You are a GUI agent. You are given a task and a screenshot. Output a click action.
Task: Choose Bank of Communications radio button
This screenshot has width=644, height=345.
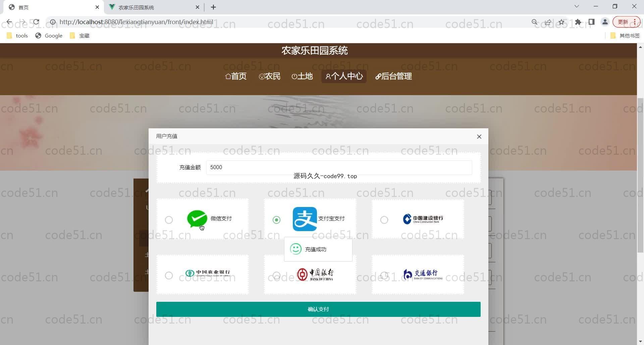pos(384,275)
